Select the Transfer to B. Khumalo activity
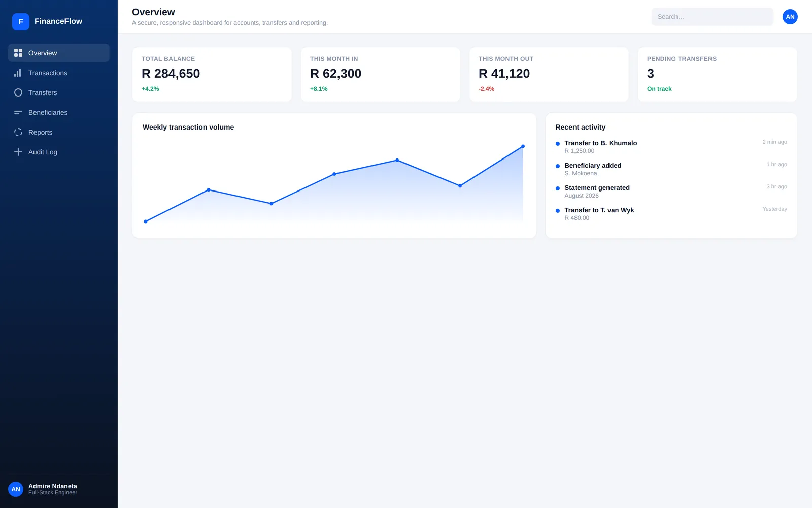Viewport: 812px width, 508px height. point(671,147)
